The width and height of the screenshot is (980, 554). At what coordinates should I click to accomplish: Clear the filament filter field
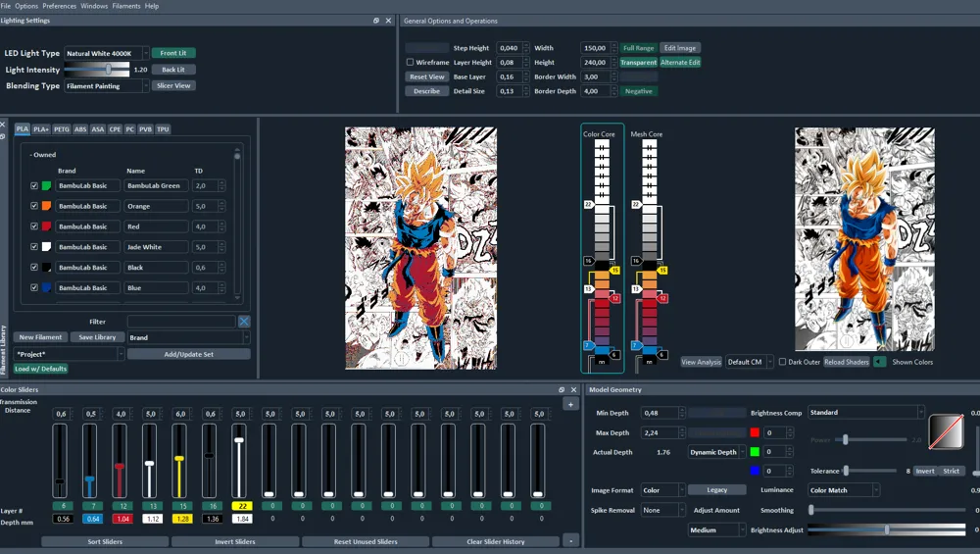pyautogui.click(x=244, y=322)
